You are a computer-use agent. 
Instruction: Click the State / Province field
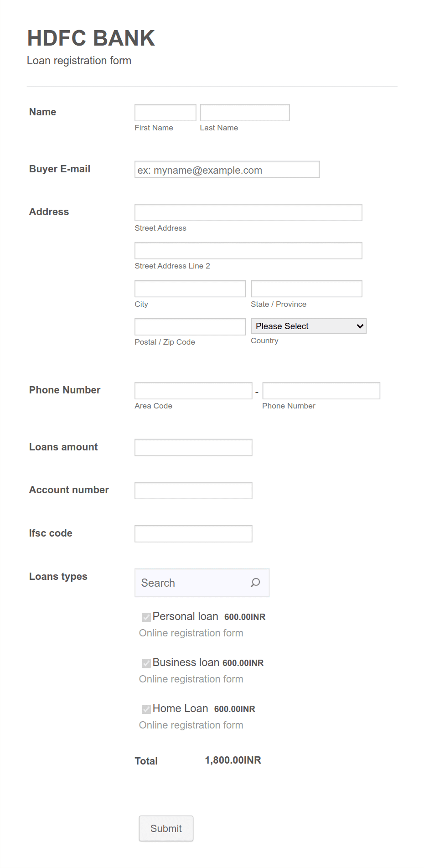306,288
